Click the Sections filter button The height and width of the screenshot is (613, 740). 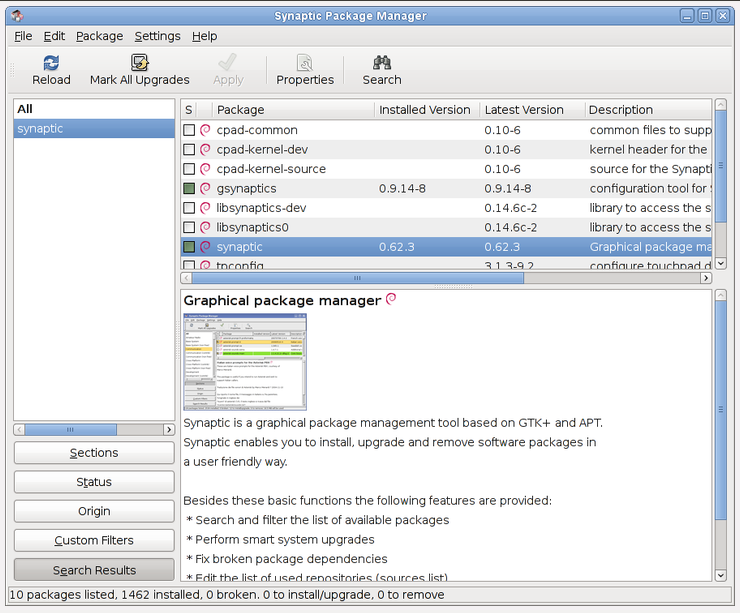(x=94, y=453)
